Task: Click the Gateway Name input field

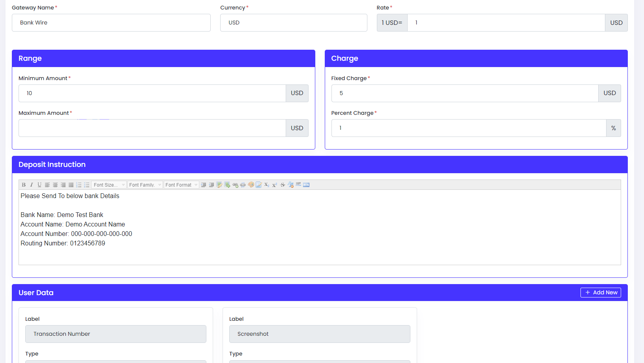Action: click(x=111, y=22)
